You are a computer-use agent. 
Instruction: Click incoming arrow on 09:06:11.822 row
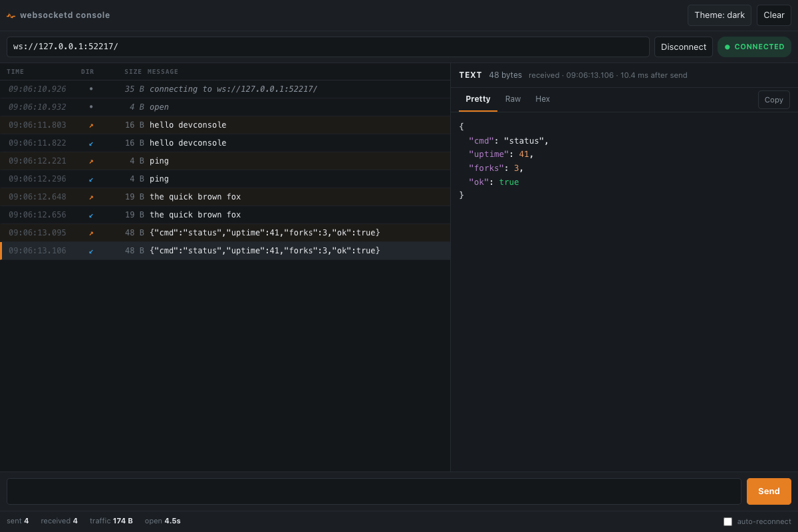click(91, 143)
